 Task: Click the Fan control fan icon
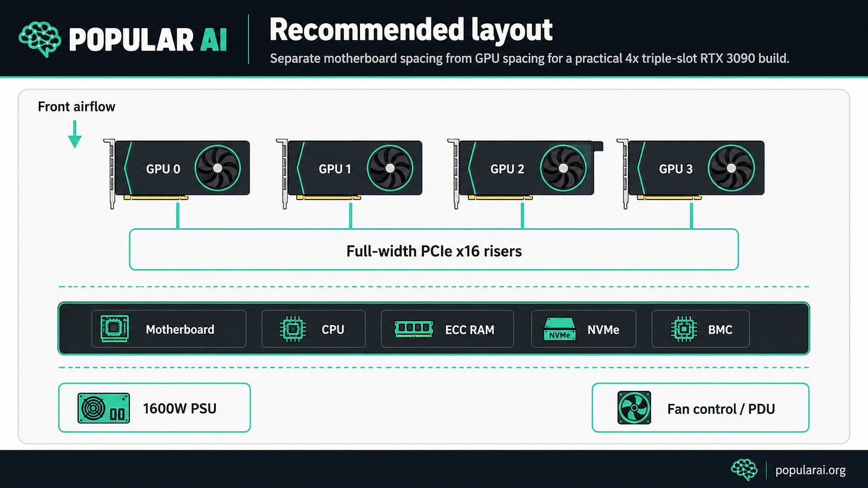click(634, 408)
